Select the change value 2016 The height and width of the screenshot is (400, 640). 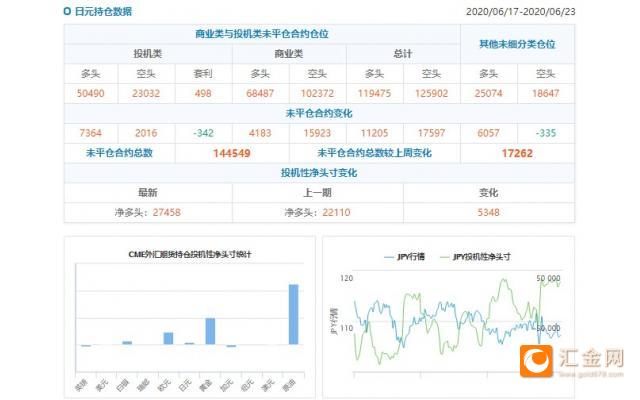pos(146,133)
